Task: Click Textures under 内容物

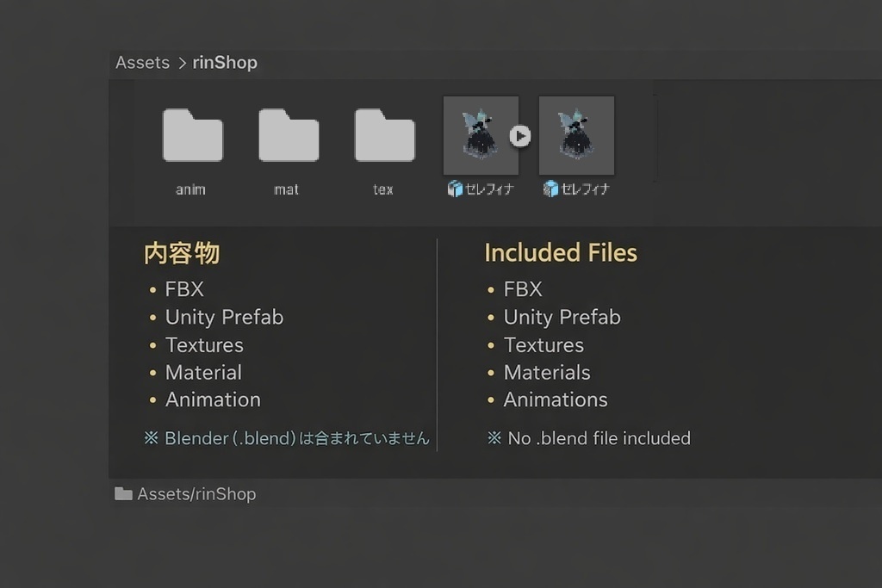Action: coord(204,344)
